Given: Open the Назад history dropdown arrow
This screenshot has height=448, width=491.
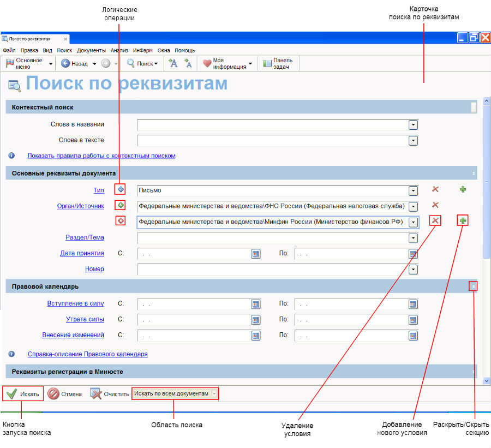Looking at the screenshot, I should click(94, 64).
